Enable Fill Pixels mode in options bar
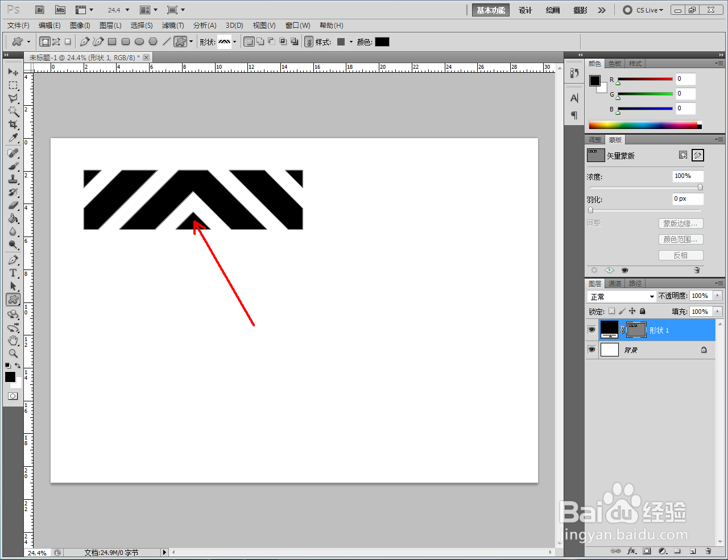The height and width of the screenshot is (560, 728). pyautogui.click(x=68, y=42)
